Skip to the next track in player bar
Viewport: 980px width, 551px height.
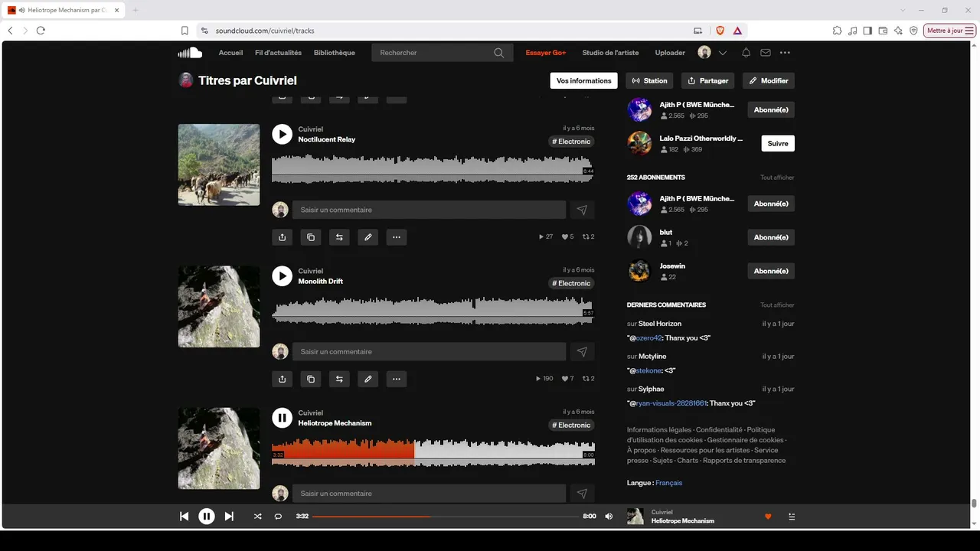point(229,517)
